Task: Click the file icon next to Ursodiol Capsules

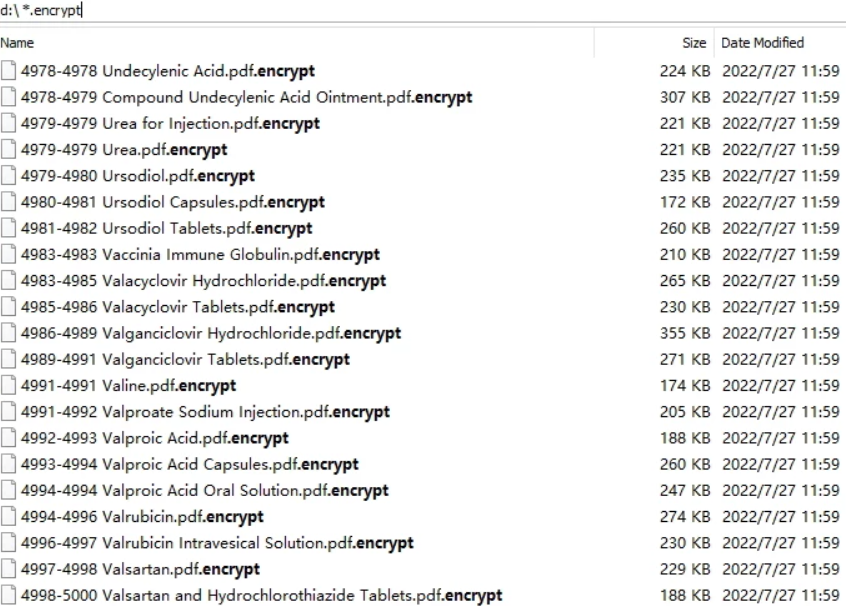Action: coord(10,202)
